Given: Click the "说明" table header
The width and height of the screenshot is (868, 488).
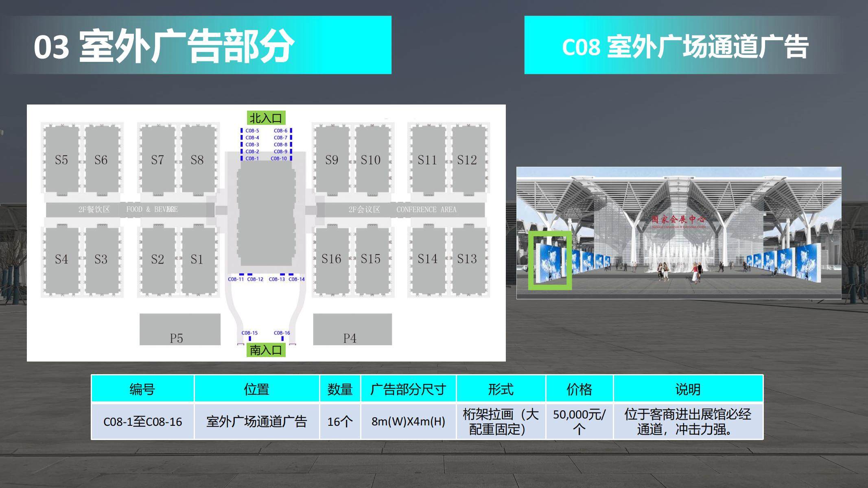Looking at the screenshot, I should 688,389.
